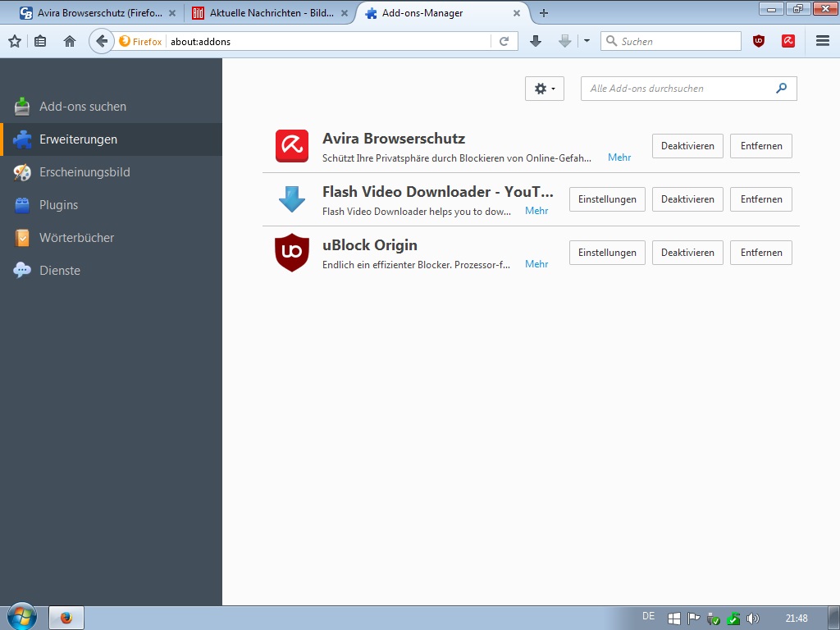Click the back arrow button
This screenshot has height=630, width=840.
tap(101, 41)
